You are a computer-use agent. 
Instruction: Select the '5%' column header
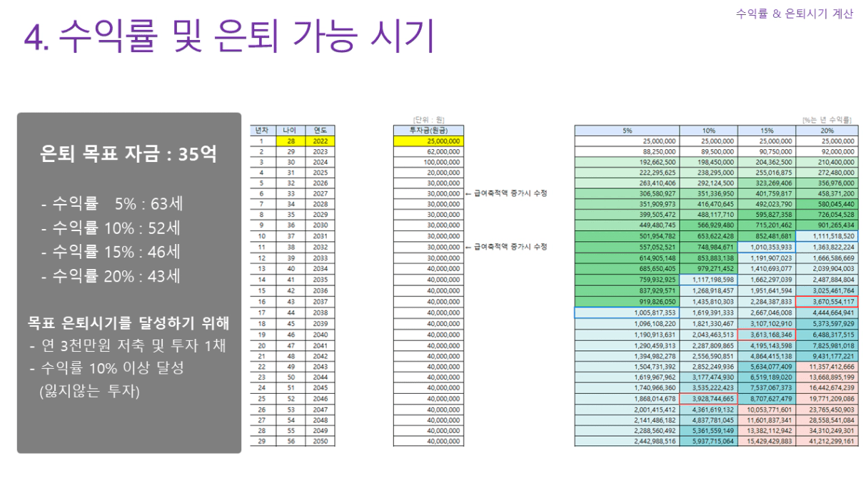[627, 131]
